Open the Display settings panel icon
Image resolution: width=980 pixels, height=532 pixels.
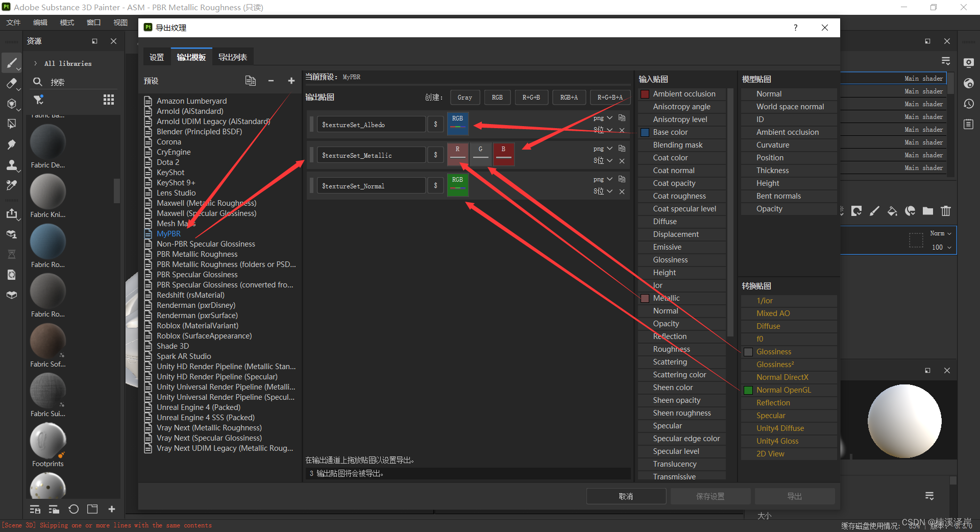coord(968,63)
